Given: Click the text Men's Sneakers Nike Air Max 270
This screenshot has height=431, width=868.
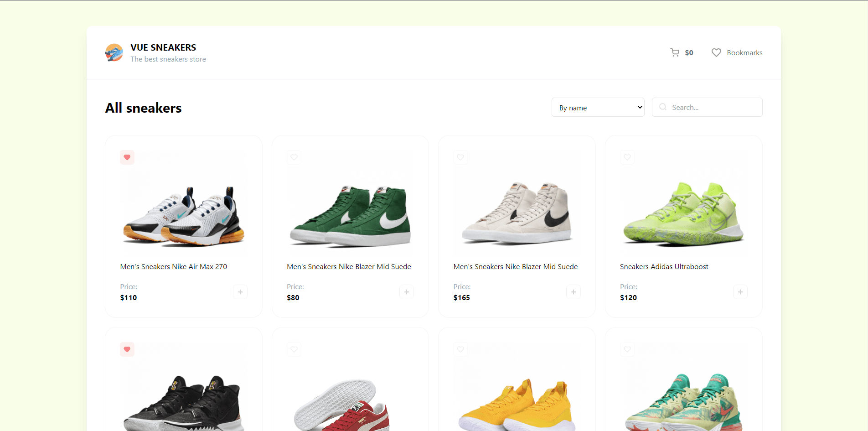Looking at the screenshot, I should (x=174, y=267).
